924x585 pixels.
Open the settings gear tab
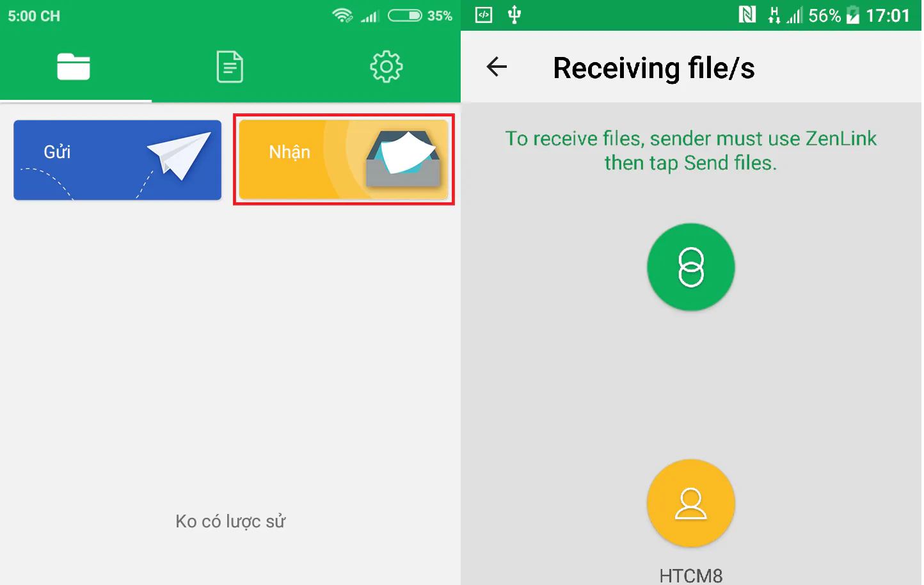click(386, 67)
